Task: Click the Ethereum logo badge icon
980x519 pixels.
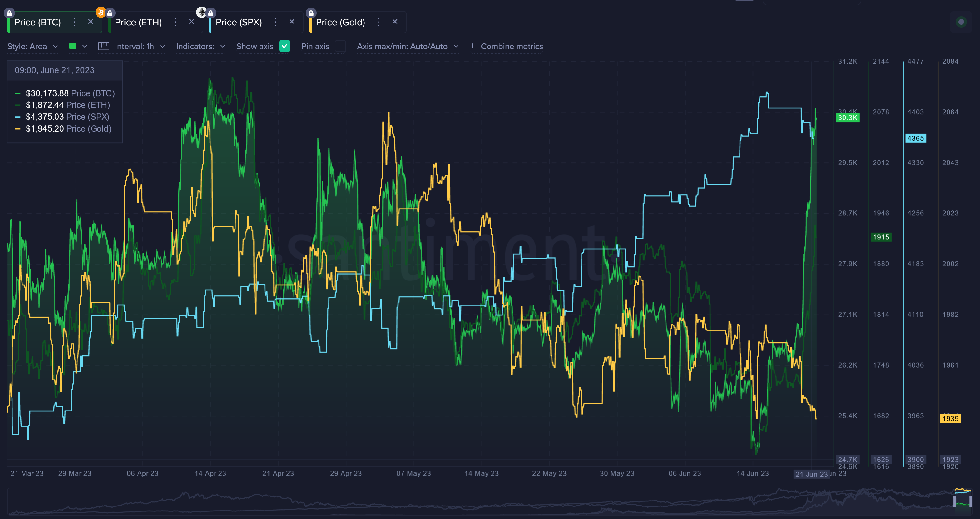Action: tap(201, 12)
